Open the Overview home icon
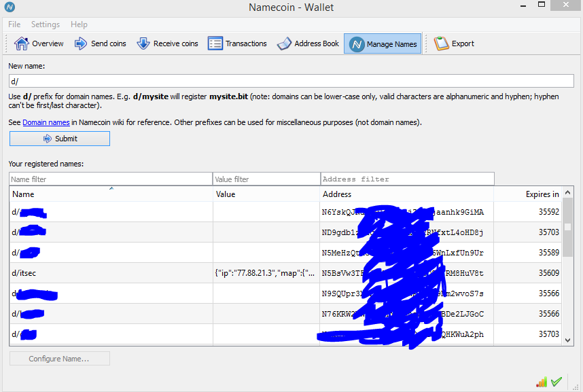Screen dimensions: 583x392 [x=21, y=43]
